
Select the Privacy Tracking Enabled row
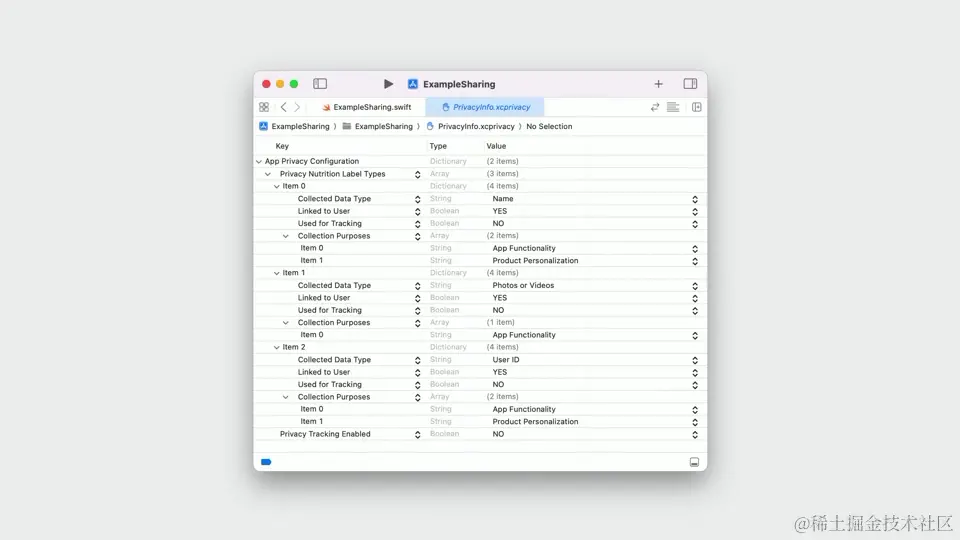480,434
